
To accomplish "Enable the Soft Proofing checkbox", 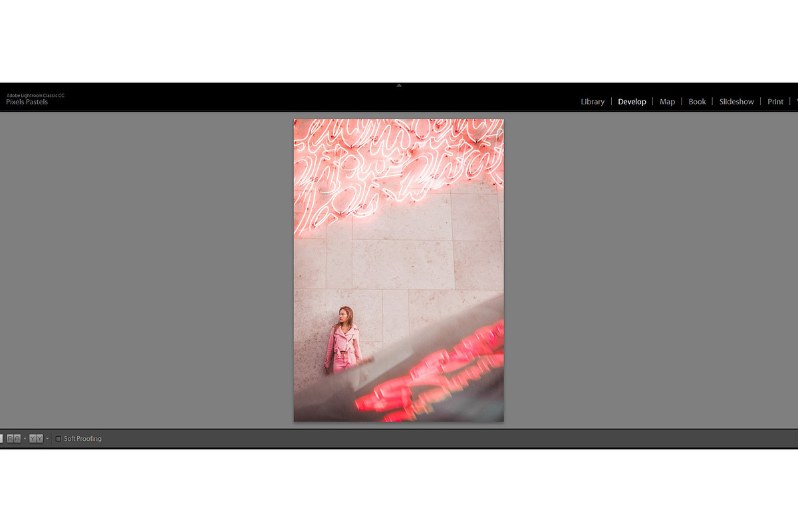I will click(59, 439).
